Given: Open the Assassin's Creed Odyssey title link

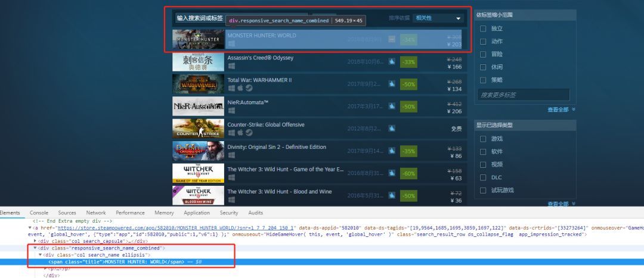Looking at the screenshot, I should coord(261,58).
